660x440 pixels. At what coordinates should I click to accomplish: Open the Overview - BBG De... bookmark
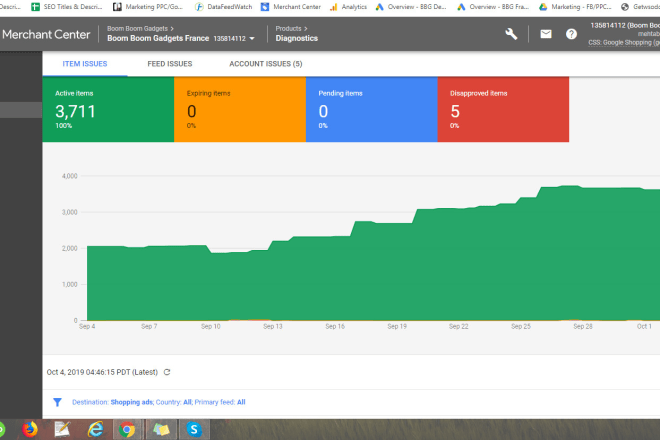[411, 7]
